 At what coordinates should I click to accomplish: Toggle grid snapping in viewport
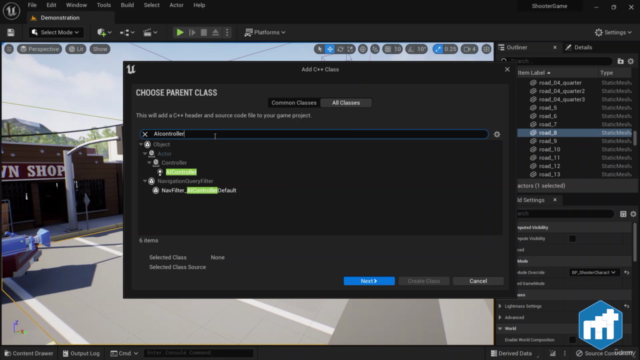[388, 49]
